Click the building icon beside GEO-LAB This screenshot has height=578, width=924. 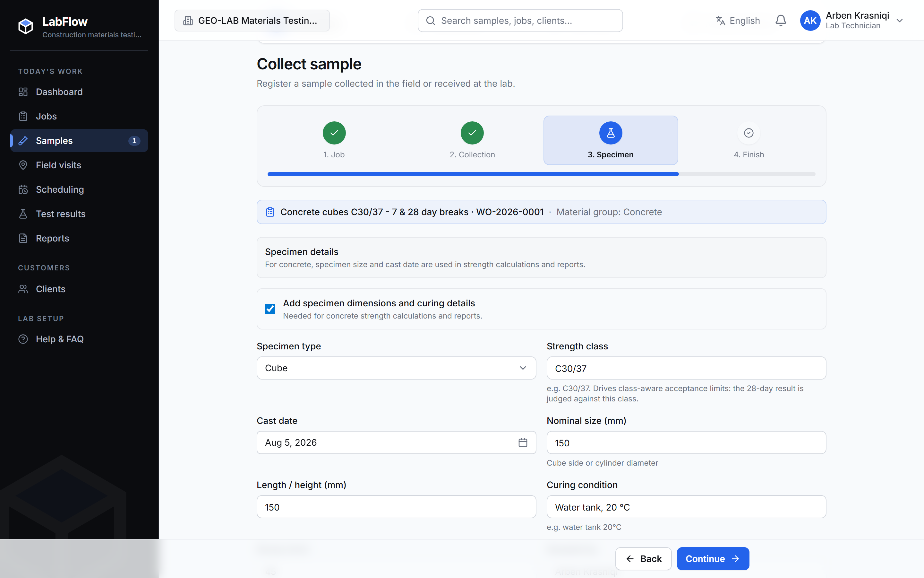pos(188,21)
